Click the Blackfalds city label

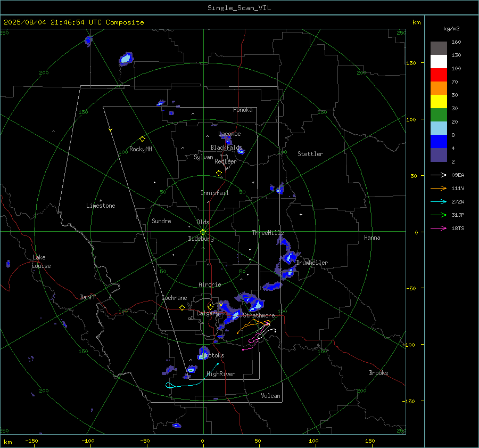(x=226, y=148)
